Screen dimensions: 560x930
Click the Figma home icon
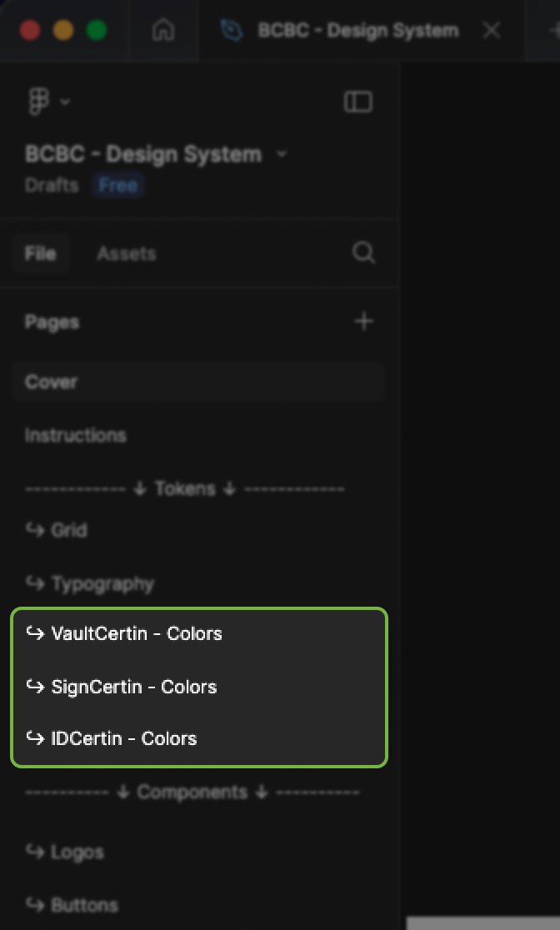point(163,31)
